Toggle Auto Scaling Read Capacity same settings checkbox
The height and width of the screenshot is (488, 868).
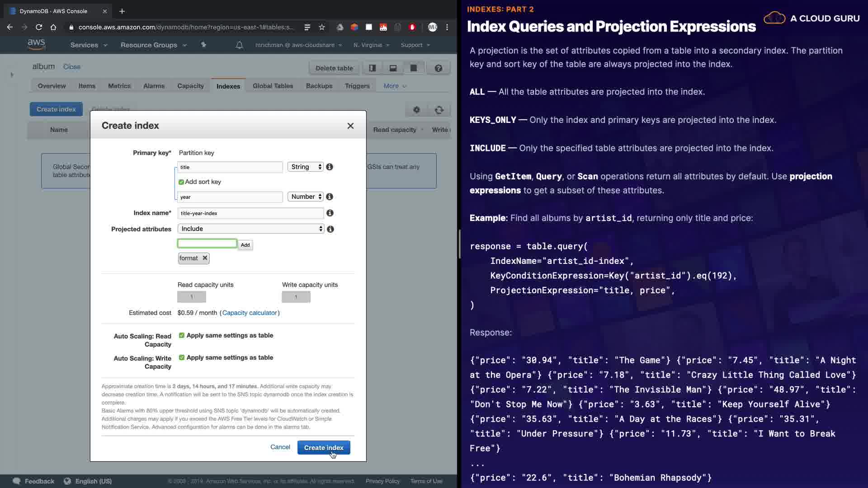182,335
